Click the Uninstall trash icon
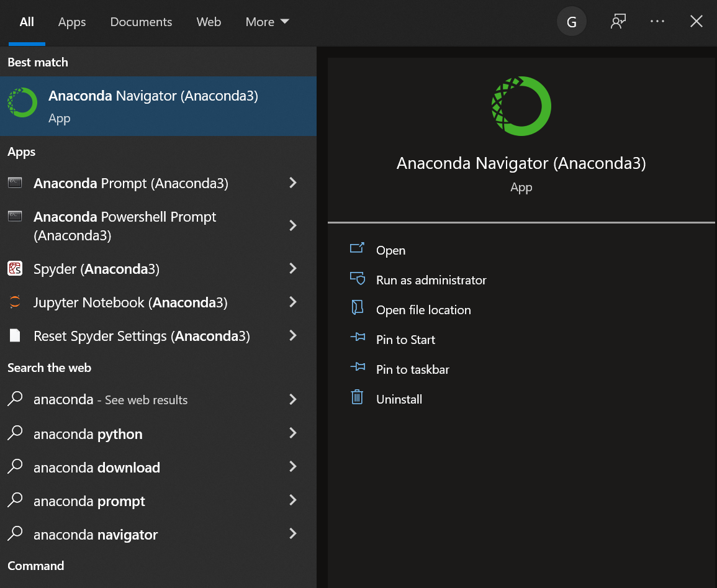Viewport: 717px width, 588px height. [357, 397]
